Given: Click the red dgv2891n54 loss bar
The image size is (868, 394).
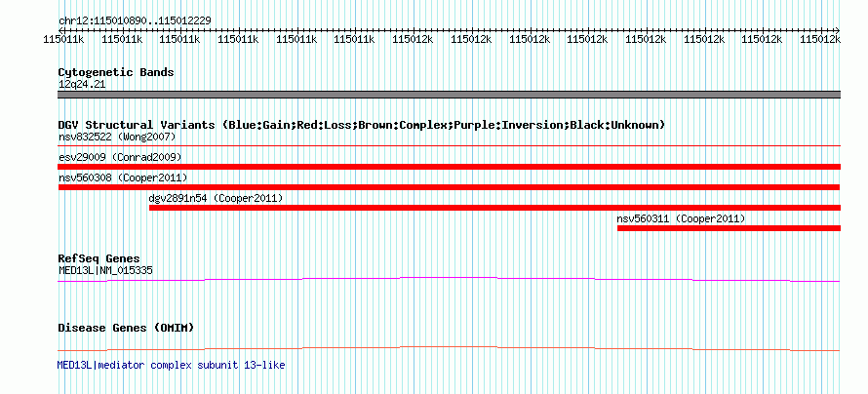Looking at the screenshot, I should tap(494, 208).
